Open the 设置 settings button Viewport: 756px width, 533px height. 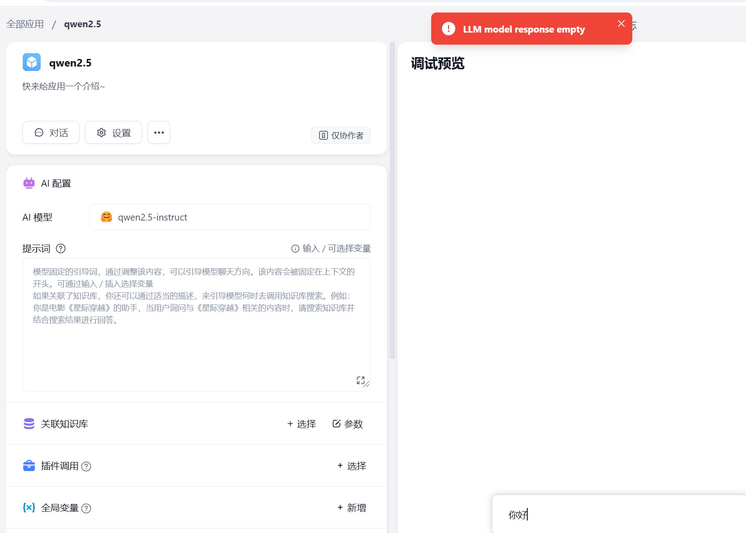(113, 133)
